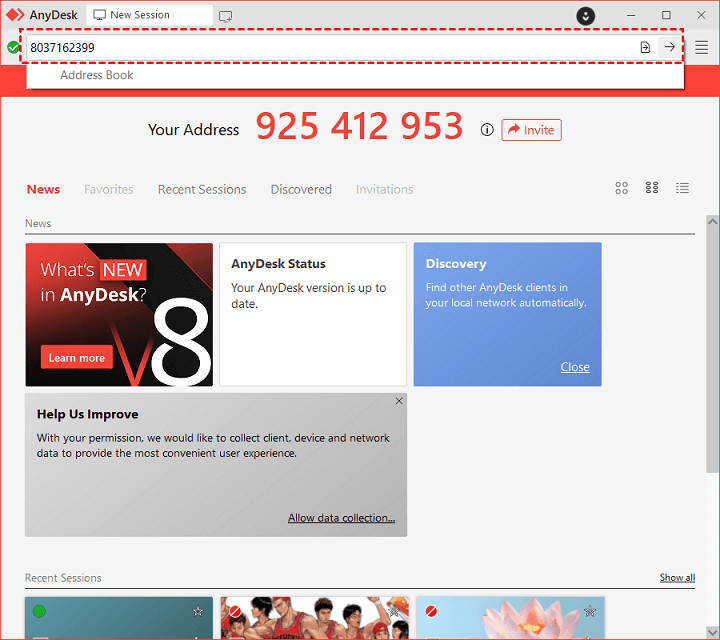
Task: Click the info icon beside your address
Action: (487, 130)
